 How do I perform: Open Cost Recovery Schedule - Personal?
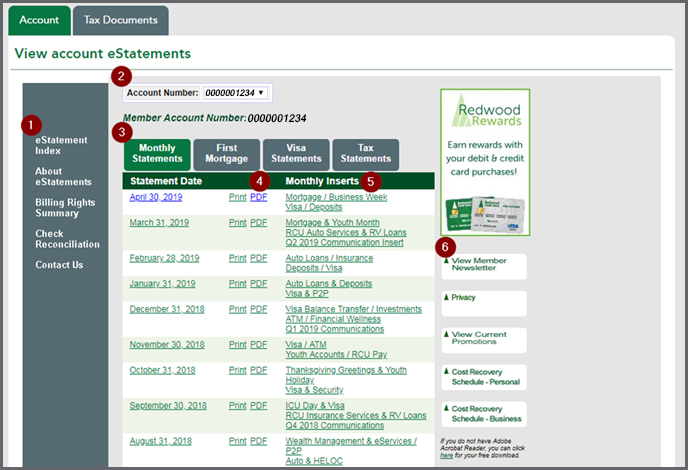484,377
